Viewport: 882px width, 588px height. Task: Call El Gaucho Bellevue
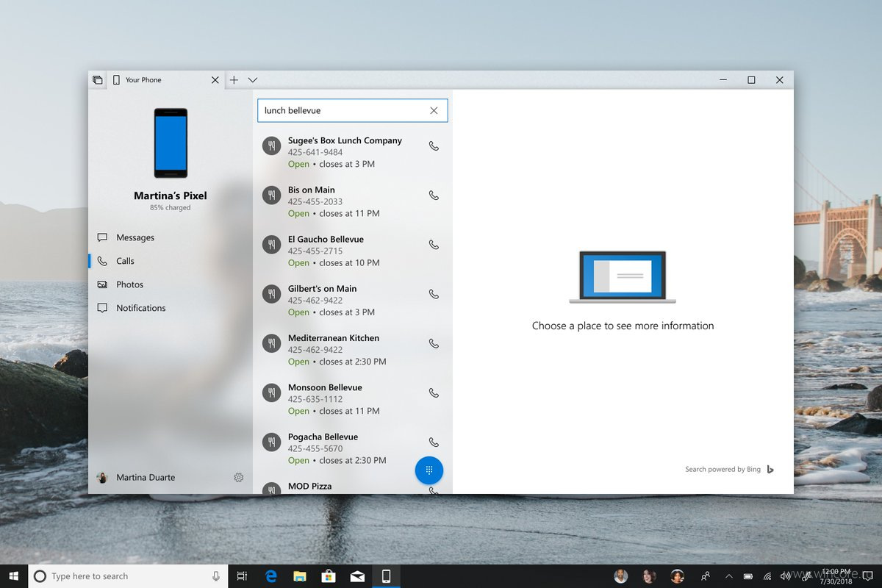click(x=434, y=245)
